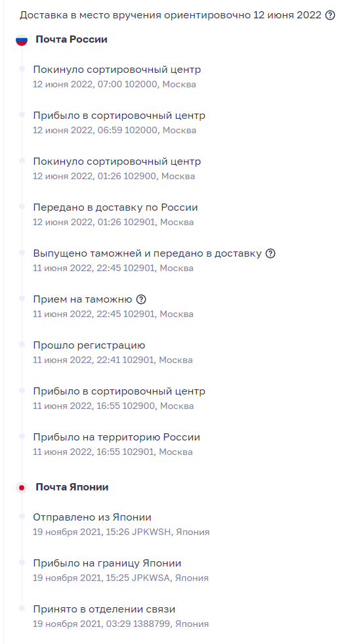Open help icon beside "Выпущено таможней и передано в доставку"
363x644 pixels.
(270, 254)
